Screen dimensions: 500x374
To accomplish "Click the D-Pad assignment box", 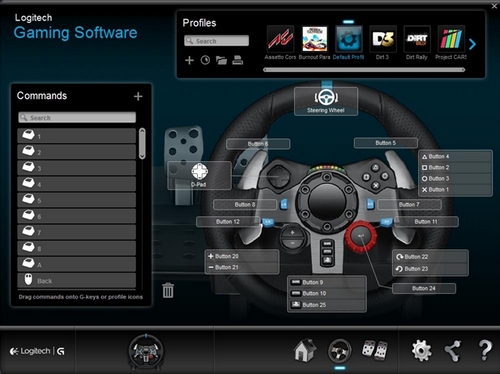I will (199, 175).
